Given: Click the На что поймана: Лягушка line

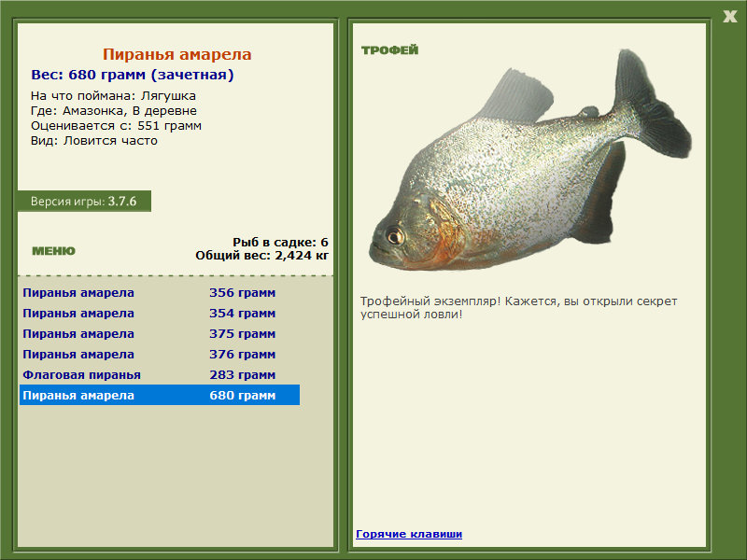Looking at the screenshot, I should point(113,96).
